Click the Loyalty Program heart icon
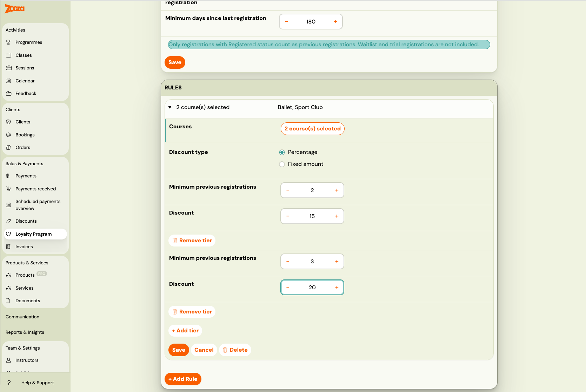Screen dimensions: 586x392 coord(9,234)
